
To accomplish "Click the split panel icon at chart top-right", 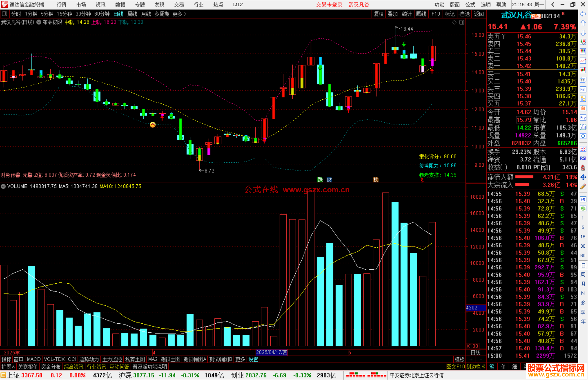I will [462, 22].
